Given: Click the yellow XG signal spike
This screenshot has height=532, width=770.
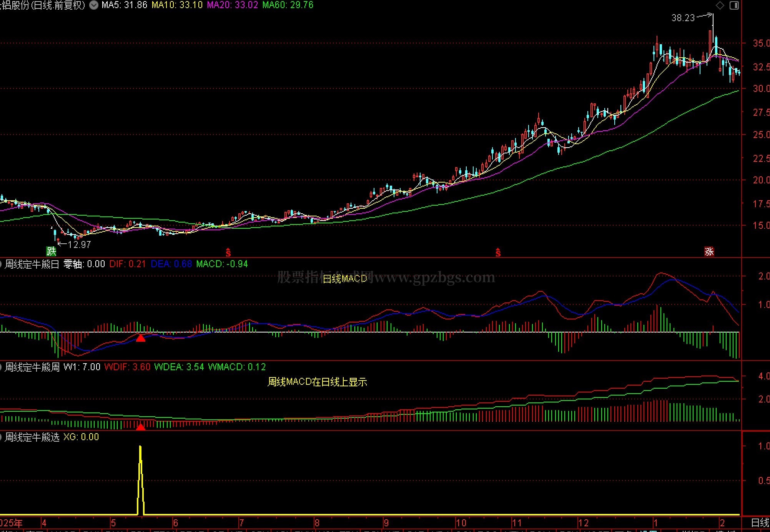Looking at the screenshot, I should click(x=141, y=480).
